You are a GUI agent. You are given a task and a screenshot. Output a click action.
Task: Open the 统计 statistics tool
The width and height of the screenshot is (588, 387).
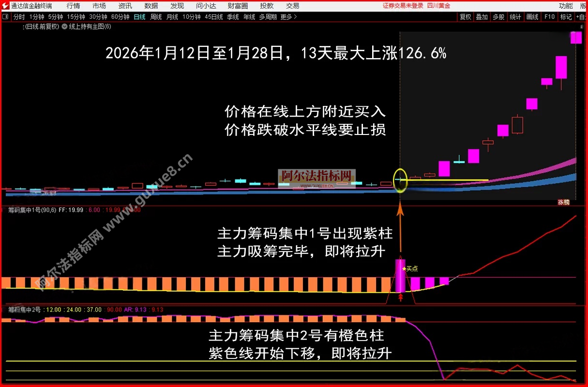[515, 16]
